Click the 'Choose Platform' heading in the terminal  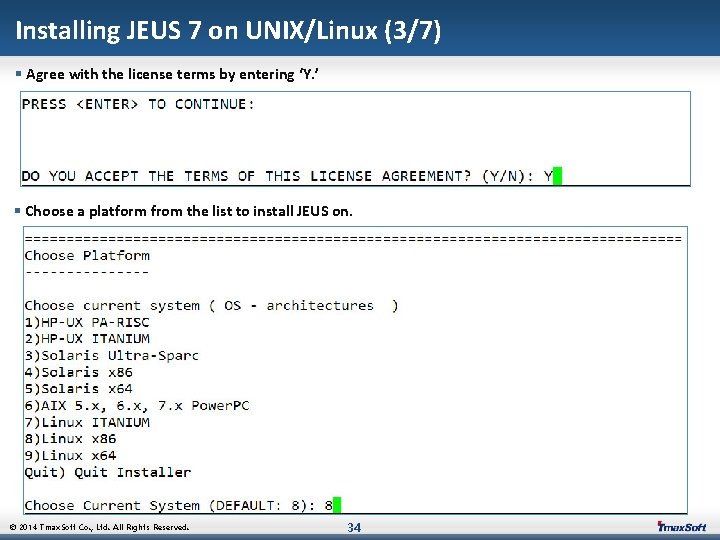pos(87,255)
